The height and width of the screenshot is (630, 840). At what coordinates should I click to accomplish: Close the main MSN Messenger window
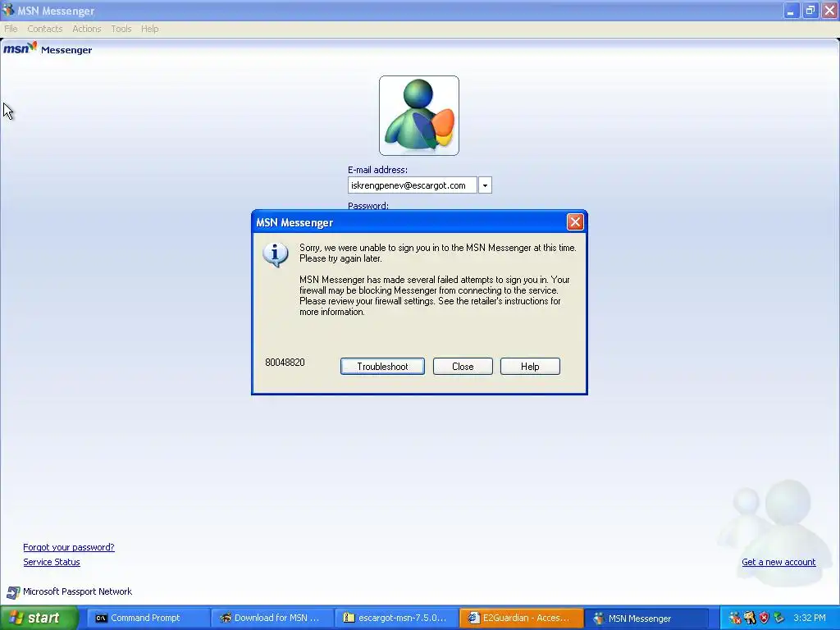tap(829, 11)
